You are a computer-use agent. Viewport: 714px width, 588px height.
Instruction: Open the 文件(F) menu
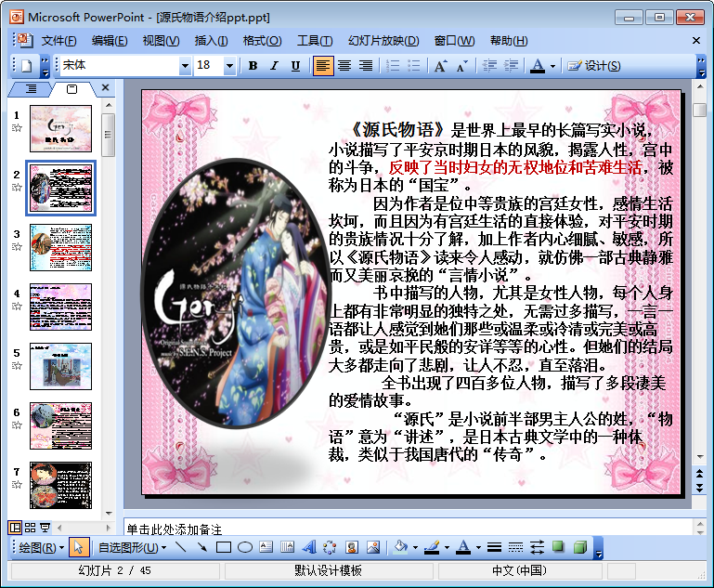coord(59,41)
